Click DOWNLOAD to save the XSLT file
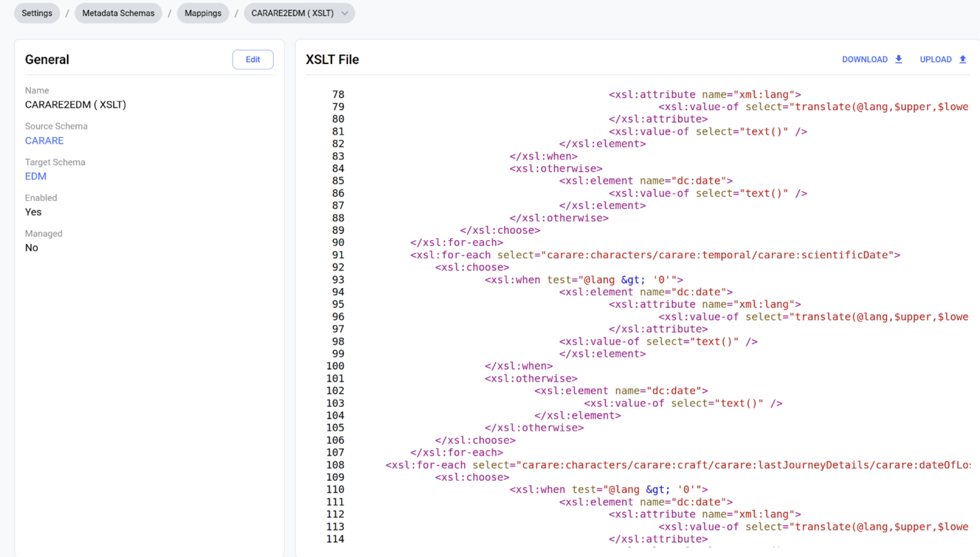Viewport: 980px width, 557px height. point(865,59)
